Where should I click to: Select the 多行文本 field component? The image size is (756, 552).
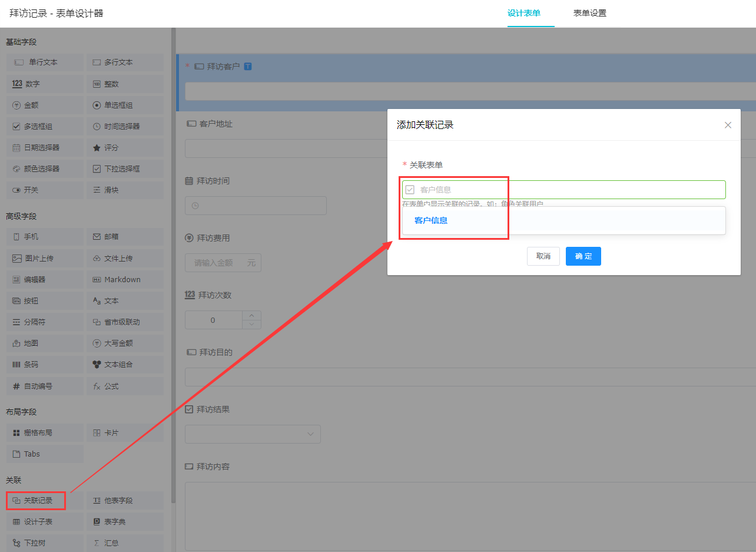click(125, 62)
